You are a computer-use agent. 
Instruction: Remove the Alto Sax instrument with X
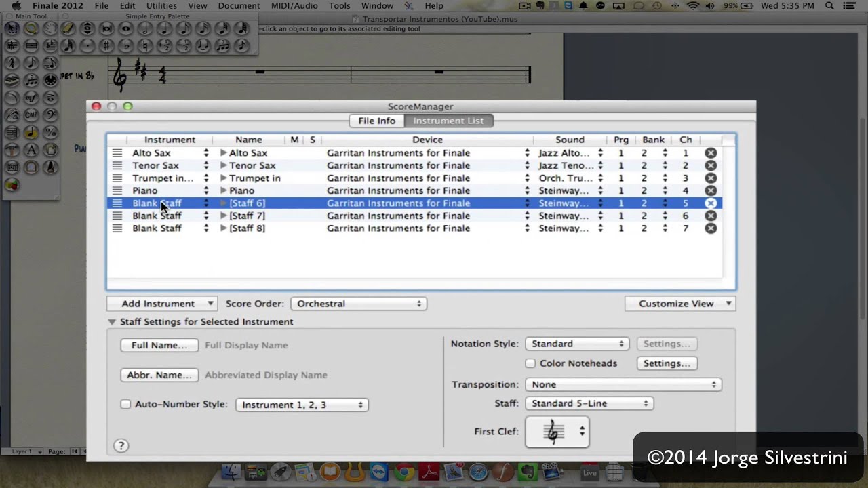[711, 153]
